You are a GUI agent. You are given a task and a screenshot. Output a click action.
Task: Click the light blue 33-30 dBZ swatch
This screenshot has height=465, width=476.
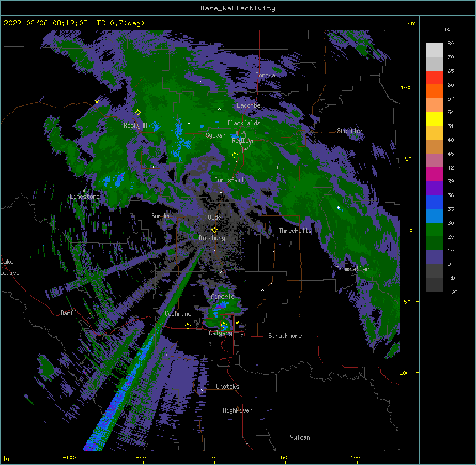tap(434, 215)
